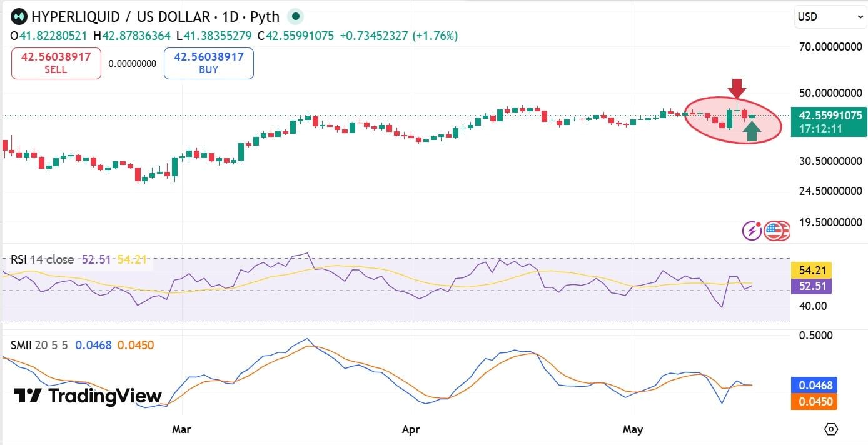Click the May date label on time axis
Image resolution: width=868 pixels, height=445 pixels.
click(633, 429)
